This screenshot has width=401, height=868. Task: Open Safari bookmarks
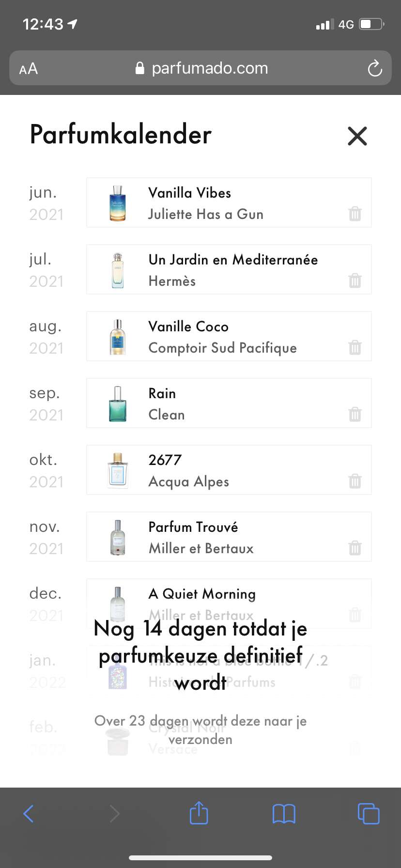284,814
